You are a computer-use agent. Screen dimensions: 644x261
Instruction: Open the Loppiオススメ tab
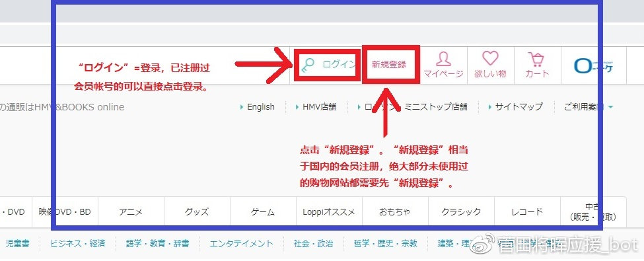[329, 212]
